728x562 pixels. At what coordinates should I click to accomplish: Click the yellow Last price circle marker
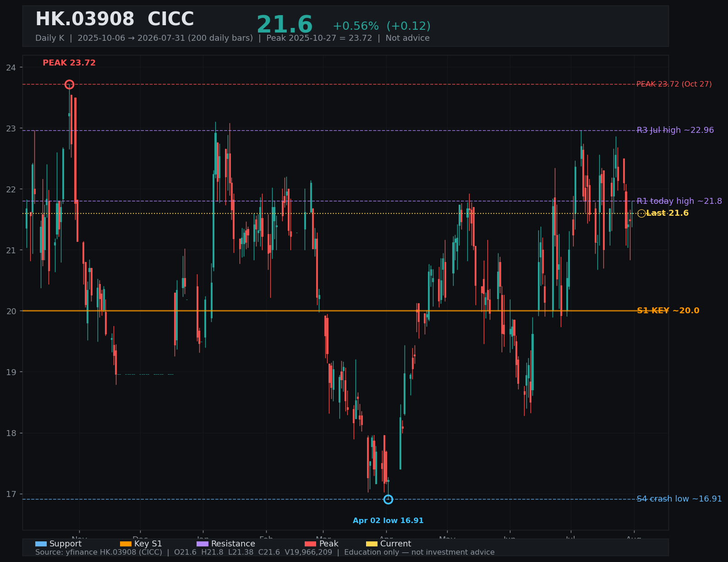(x=641, y=213)
